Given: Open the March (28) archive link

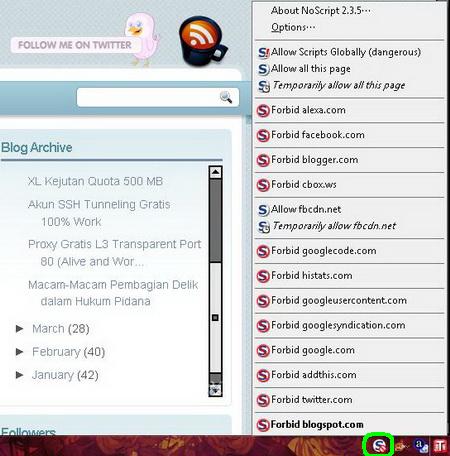Looking at the screenshot, I should tap(61, 329).
